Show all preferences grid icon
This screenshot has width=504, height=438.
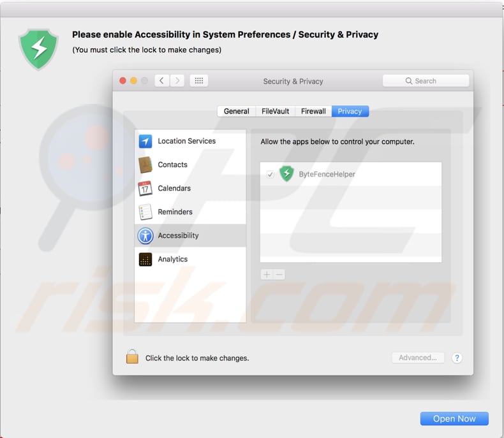click(x=199, y=80)
